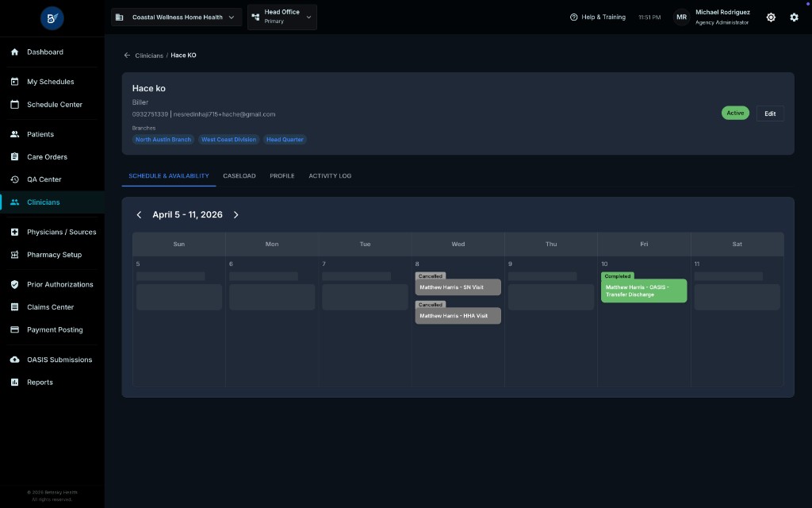The image size is (812, 508).
Task: Click the Claims Center list icon
Action: (14, 307)
